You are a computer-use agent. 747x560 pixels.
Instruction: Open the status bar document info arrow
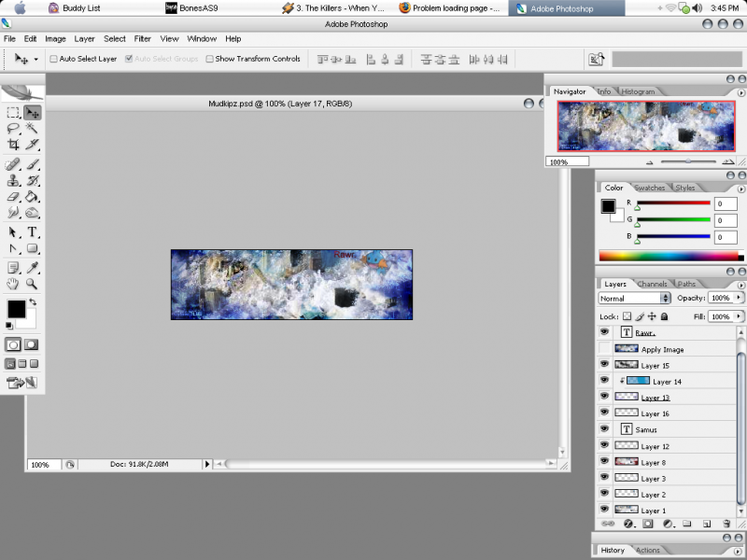(x=206, y=464)
